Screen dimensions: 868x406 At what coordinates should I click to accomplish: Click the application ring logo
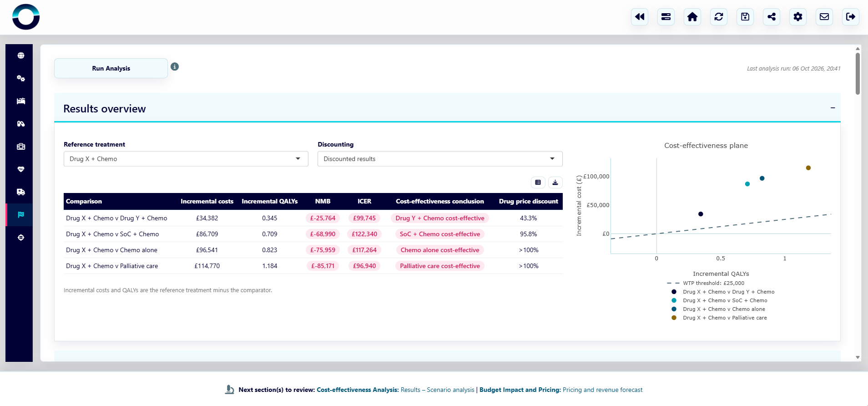(x=26, y=17)
